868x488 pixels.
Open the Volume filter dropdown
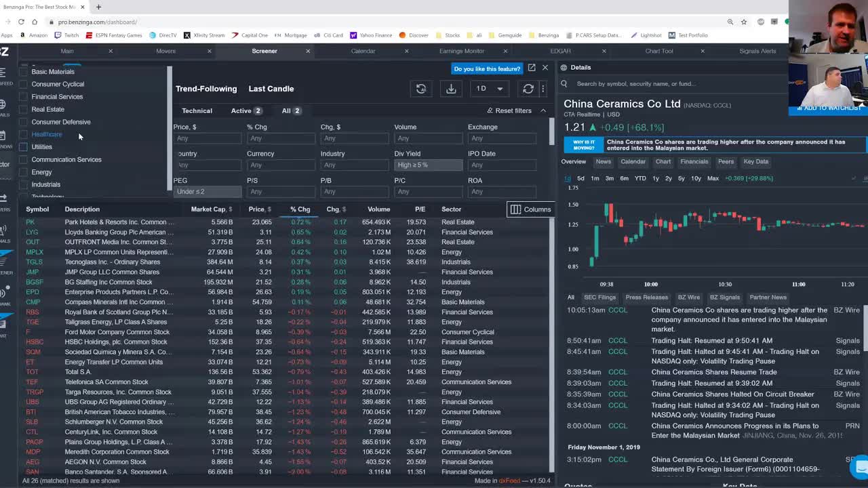428,138
